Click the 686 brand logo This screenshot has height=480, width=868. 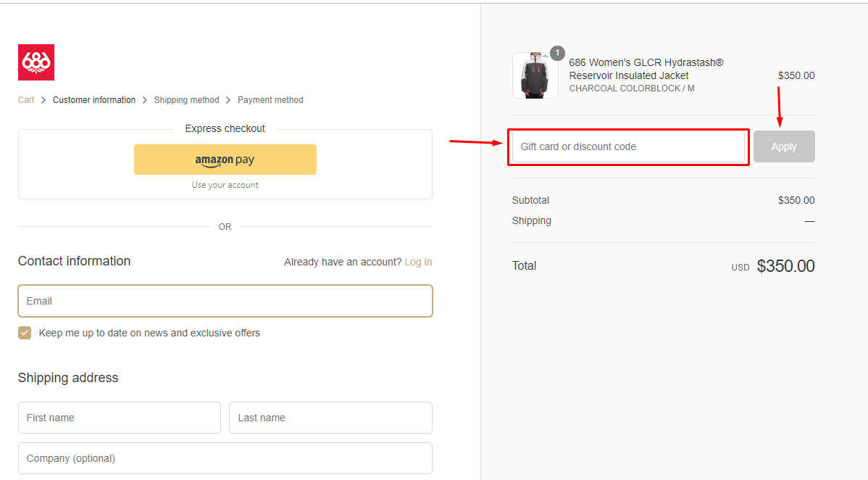36,62
